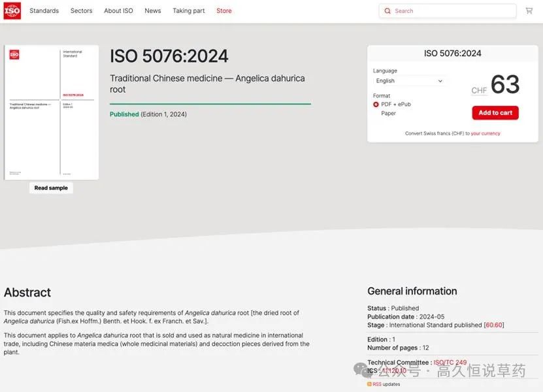The height and width of the screenshot is (392, 543).
Task: Click 'Traditional Chinese medicine — Angelica dahurica root' title
Action: click(x=207, y=84)
